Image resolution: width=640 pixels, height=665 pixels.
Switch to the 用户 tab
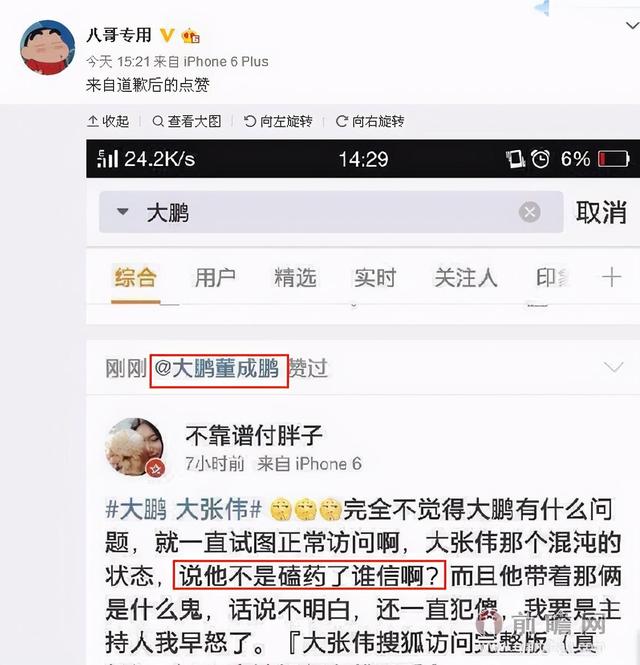tap(215, 278)
